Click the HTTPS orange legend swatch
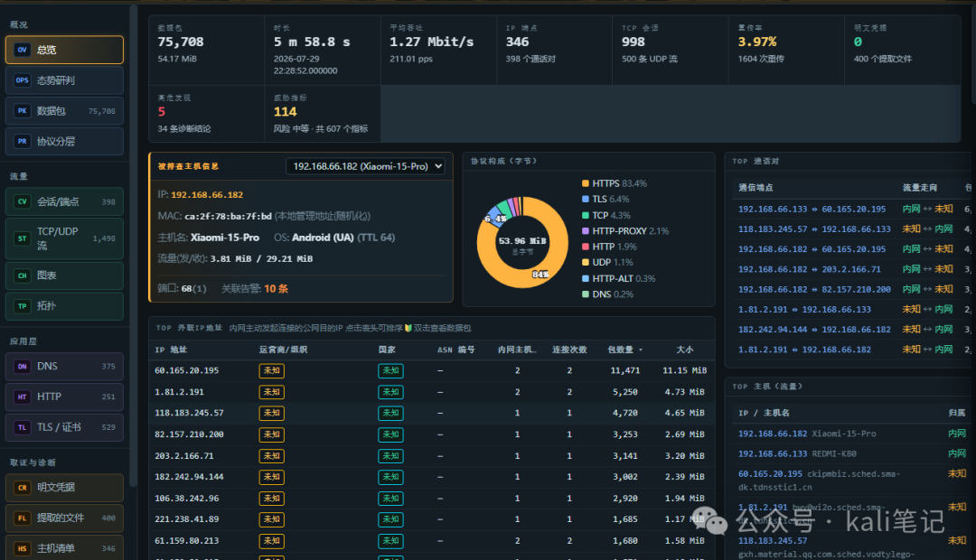976x560 pixels. click(x=585, y=183)
